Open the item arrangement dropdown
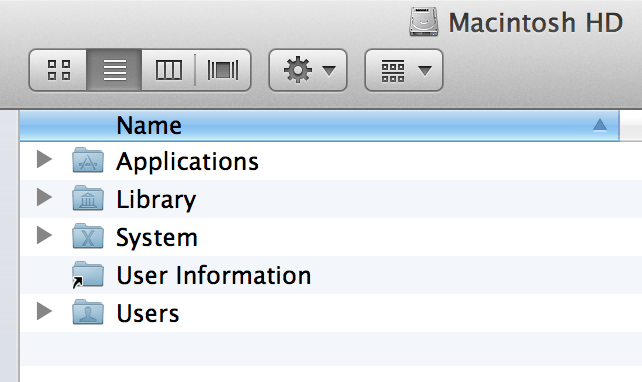Viewport: 642px width, 382px height. coord(404,70)
